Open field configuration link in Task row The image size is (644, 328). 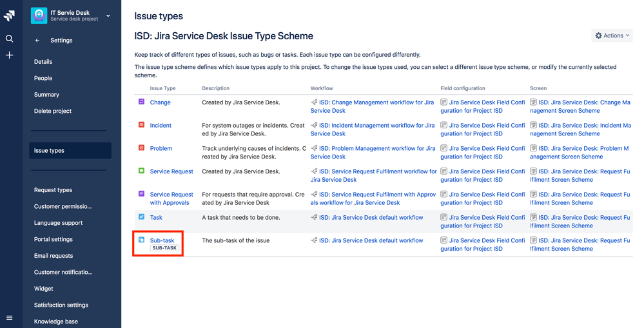pyautogui.click(x=483, y=221)
